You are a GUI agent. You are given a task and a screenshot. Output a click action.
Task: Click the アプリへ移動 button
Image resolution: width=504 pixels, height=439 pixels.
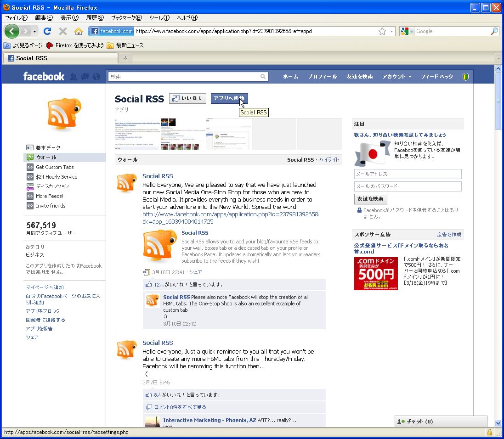pos(229,98)
